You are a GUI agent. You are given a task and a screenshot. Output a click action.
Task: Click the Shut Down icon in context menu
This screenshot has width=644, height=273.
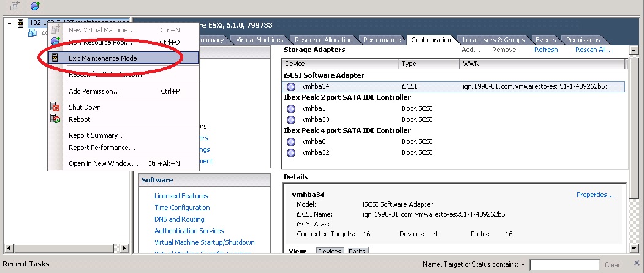[x=56, y=108]
